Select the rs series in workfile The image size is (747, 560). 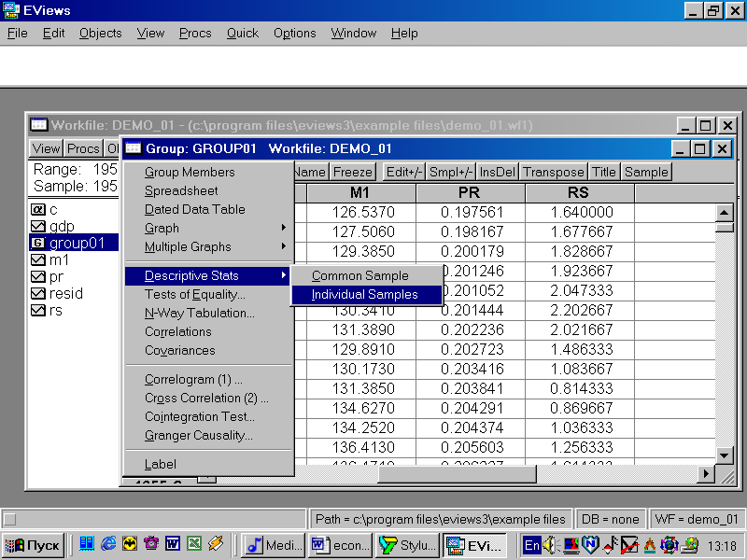[x=46, y=311]
